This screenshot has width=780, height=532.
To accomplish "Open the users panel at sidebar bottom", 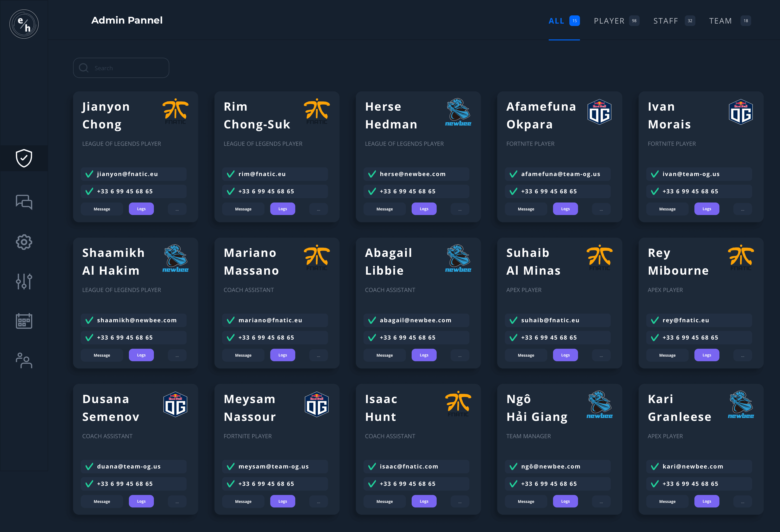I will (x=24, y=361).
